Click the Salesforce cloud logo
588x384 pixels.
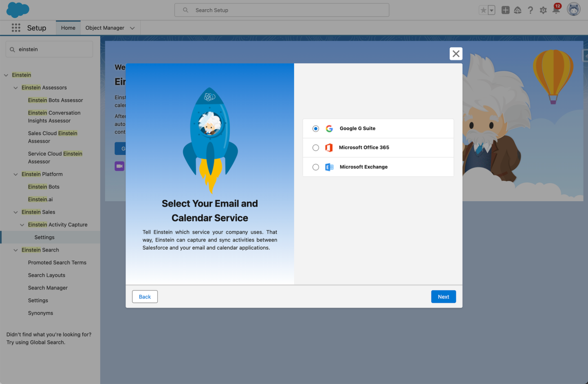18,10
